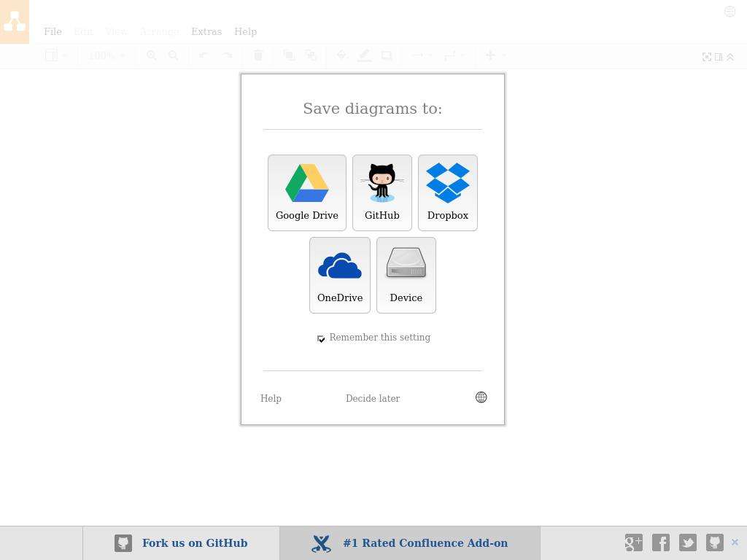Open the Edit menu

coord(83,31)
